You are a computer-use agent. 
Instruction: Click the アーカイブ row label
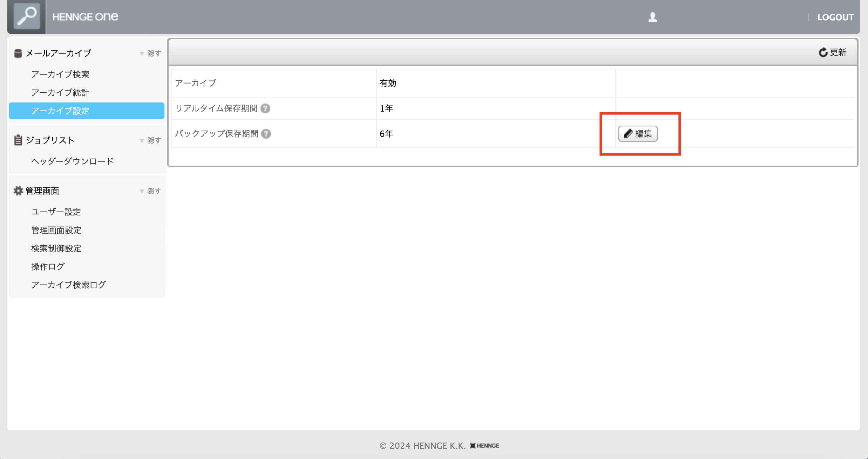[196, 83]
